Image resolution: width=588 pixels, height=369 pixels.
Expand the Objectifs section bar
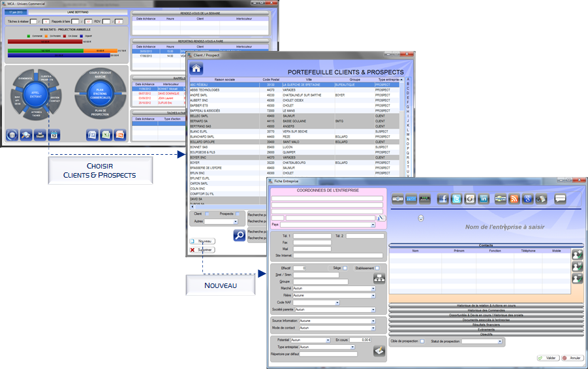[x=486, y=334]
